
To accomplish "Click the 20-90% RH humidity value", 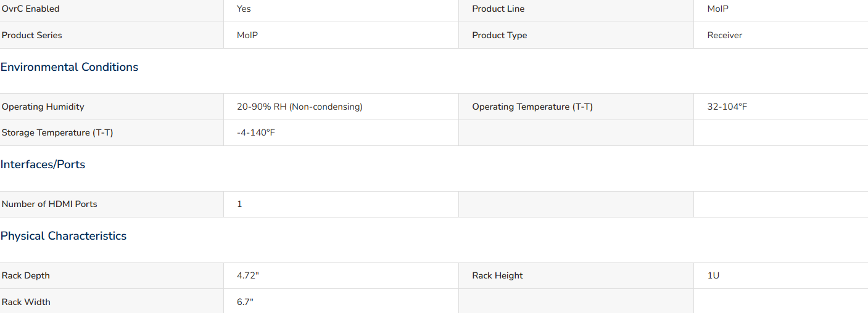I will [300, 107].
